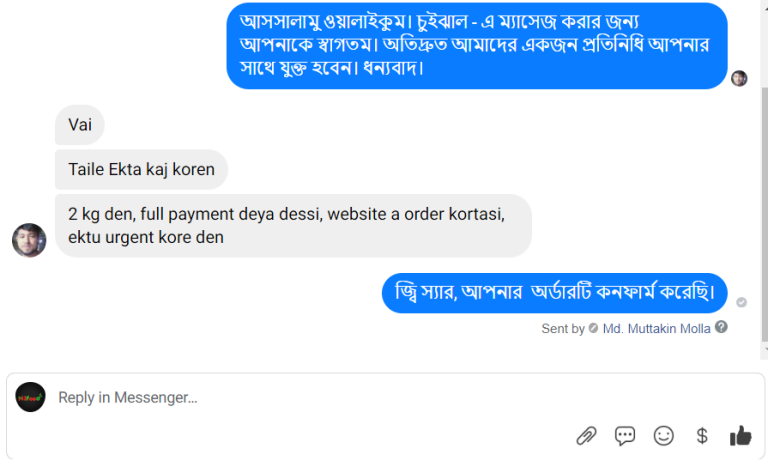The image size is (768, 461).
Task: Focus the Reply in Messenger field
Action: point(300,398)
